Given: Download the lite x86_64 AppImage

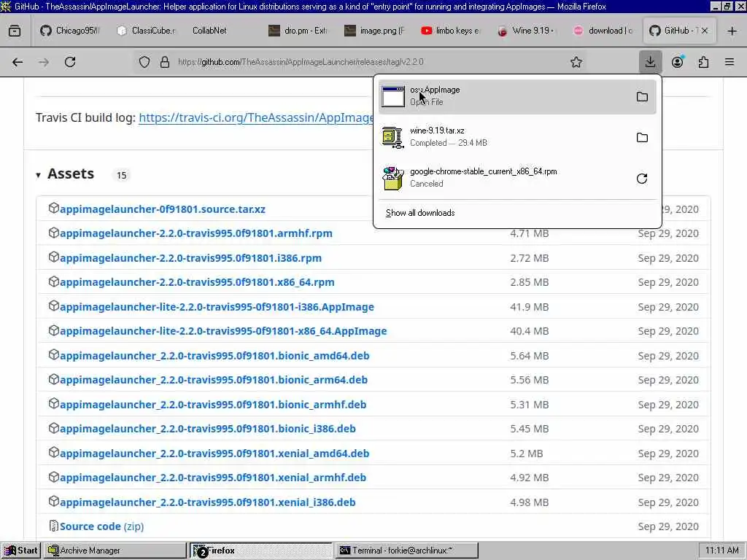Looking at the screenshot, I should 223,331.
